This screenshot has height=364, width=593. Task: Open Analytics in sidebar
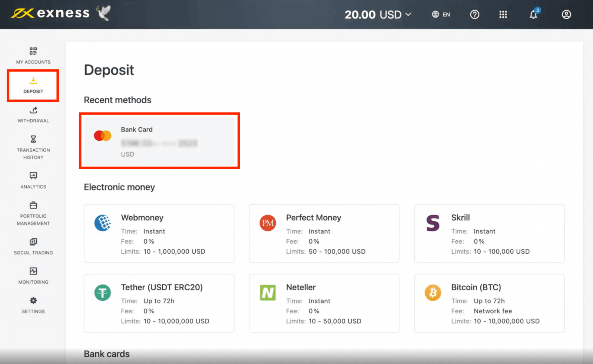point(33,181)
